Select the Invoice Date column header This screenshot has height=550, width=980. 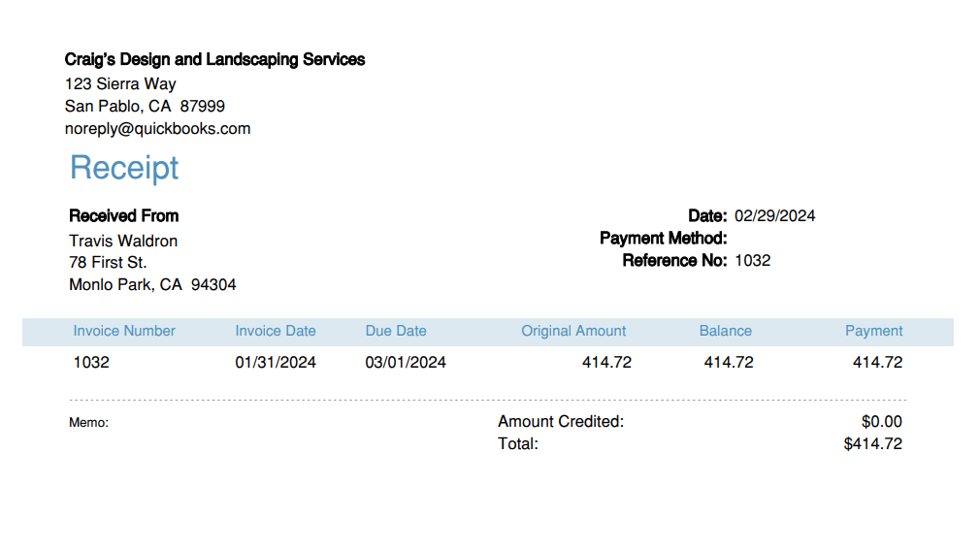tap(276, 331)
